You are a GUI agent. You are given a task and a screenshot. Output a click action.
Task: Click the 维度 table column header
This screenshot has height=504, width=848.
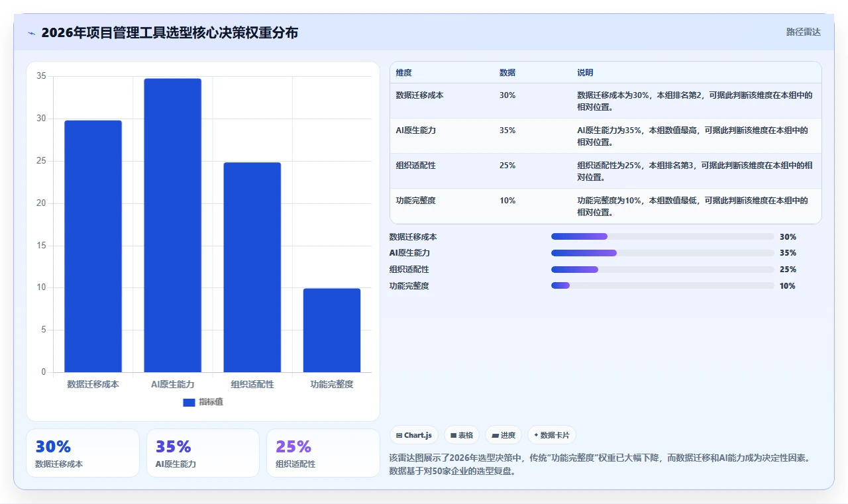pos(403,73)
